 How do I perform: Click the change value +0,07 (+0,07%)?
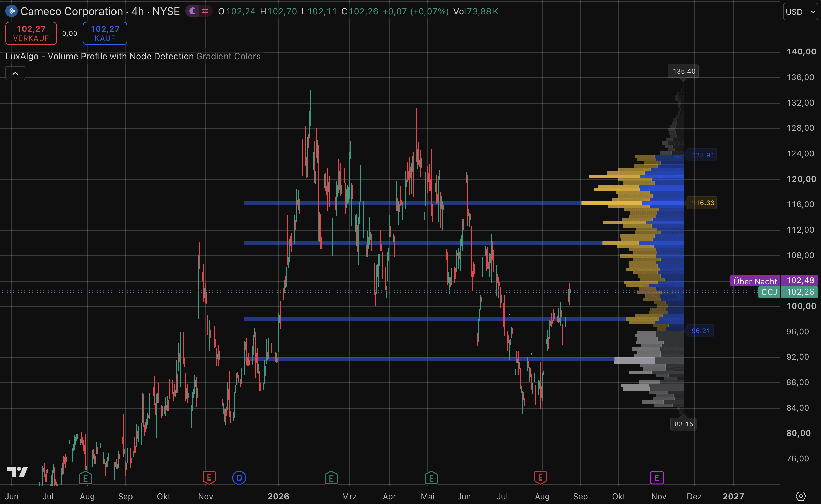tap(416, 11)
